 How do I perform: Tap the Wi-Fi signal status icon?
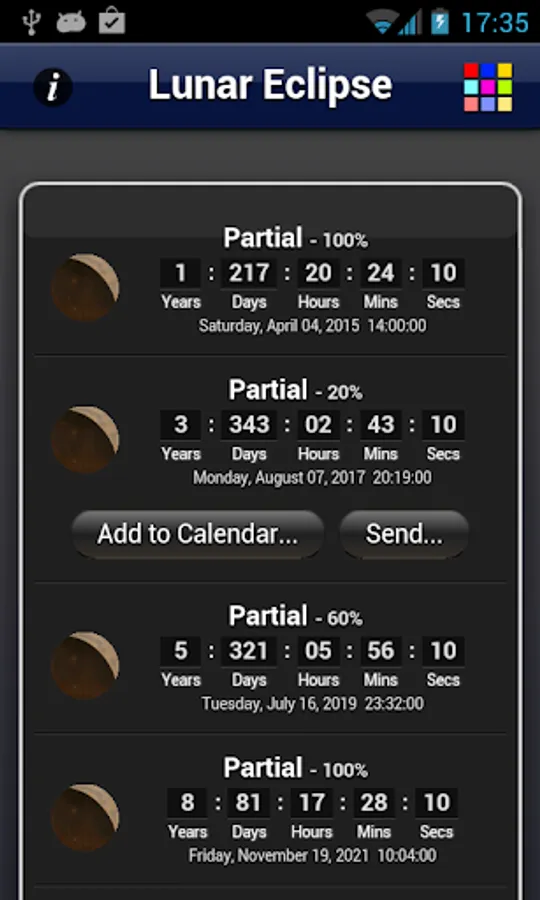coord(383,22)
